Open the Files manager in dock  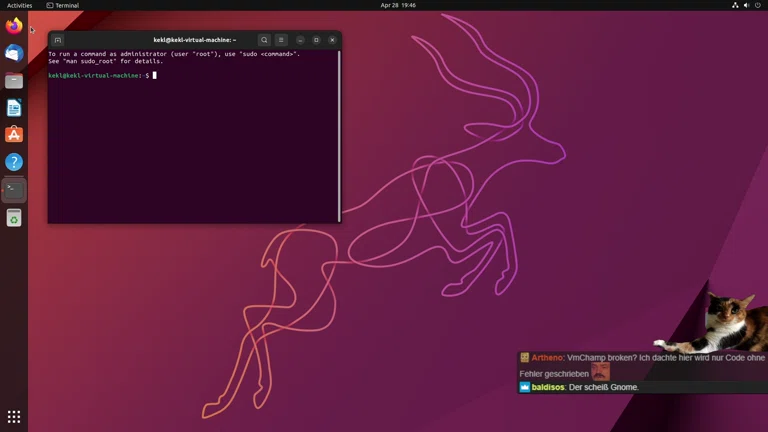click(14, 80)
